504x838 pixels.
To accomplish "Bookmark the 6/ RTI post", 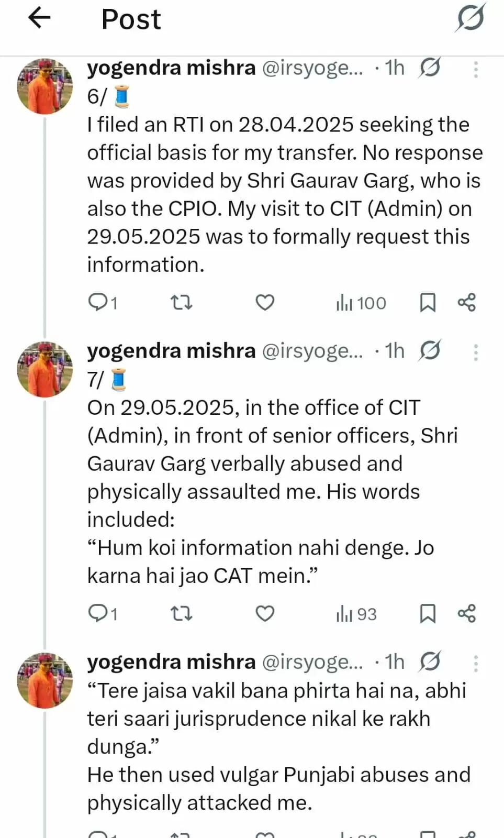I will point(428,302).
